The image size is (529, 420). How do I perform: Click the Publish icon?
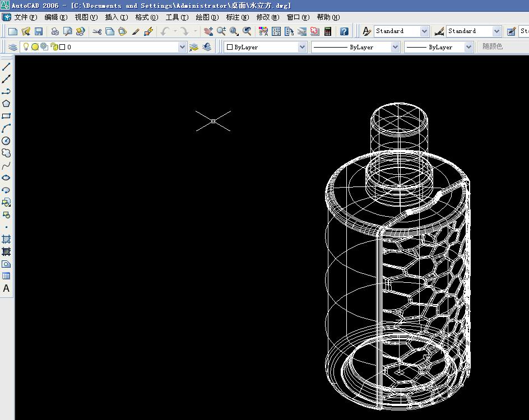click(x=80, y=31)
